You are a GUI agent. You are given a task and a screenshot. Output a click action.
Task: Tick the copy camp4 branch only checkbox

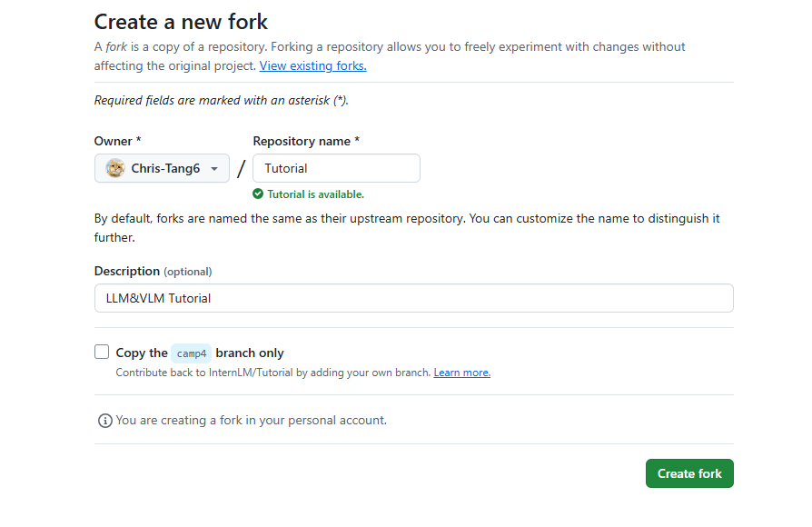[102, 352]
